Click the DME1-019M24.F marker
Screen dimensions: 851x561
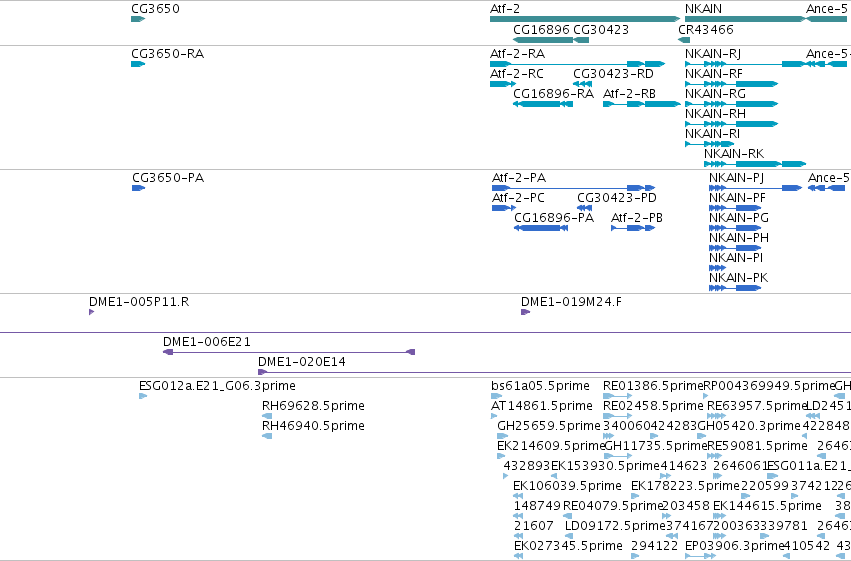click(x=525, y=312)
